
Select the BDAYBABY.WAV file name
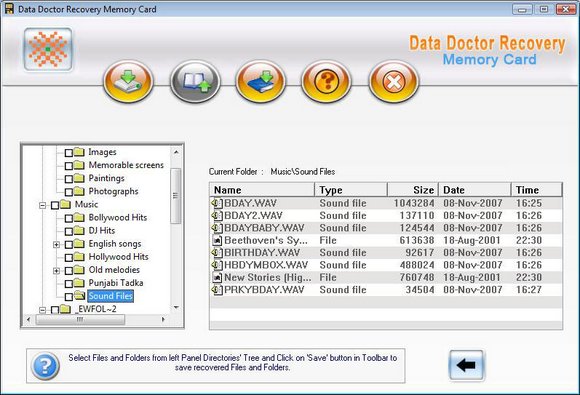pyautogui.click(x=264, y=228)
